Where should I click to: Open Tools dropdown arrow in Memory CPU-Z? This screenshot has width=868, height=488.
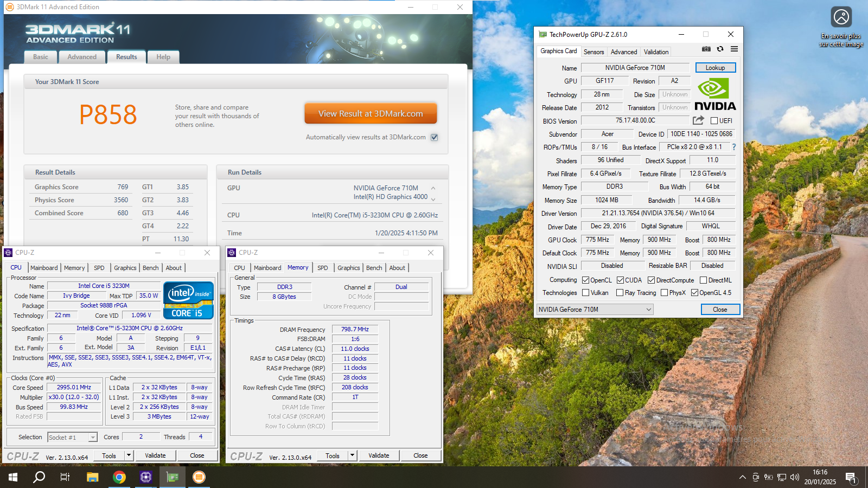click(x=353, y=455)
